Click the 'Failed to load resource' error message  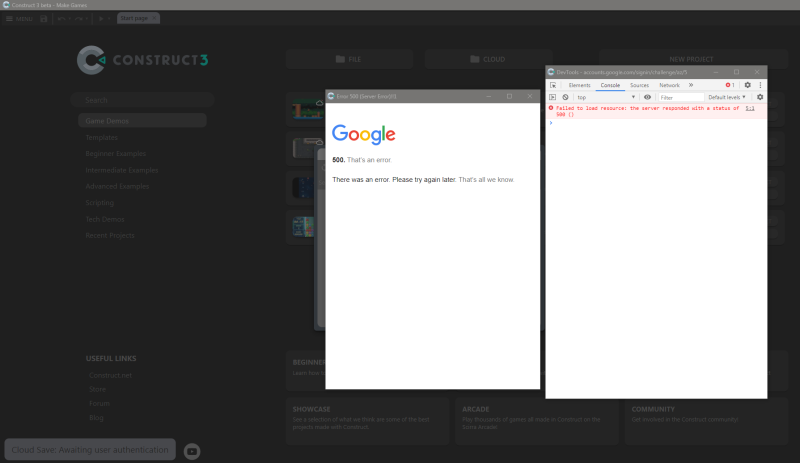coord(647,111)
